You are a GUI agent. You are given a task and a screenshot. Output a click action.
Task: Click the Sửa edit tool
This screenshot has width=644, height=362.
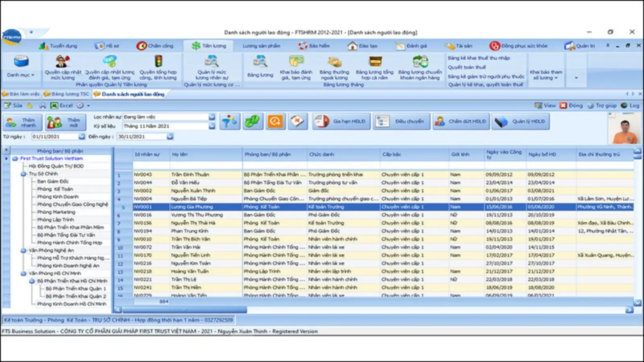coord(13,106)
